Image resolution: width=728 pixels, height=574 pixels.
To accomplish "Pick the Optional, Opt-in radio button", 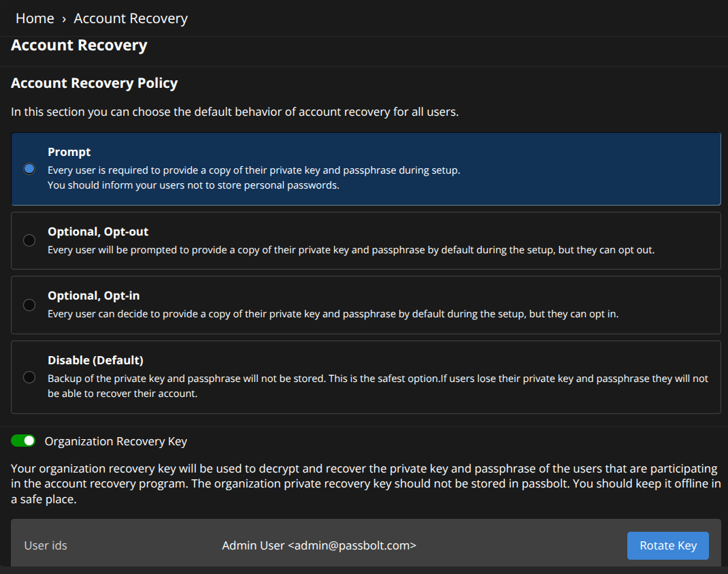I will click(29, 305).
